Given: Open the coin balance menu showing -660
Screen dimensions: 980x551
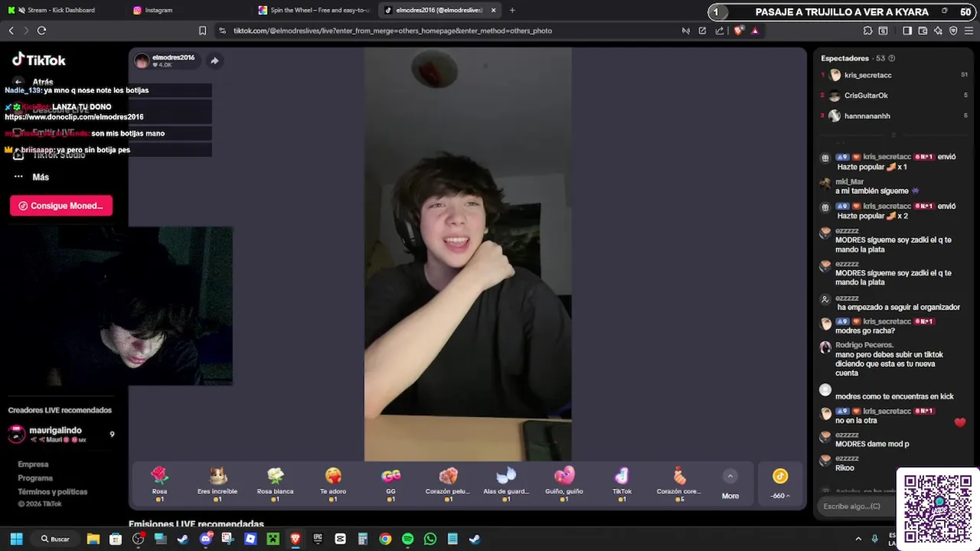Looking at the screenshot, I should (779, 484).
